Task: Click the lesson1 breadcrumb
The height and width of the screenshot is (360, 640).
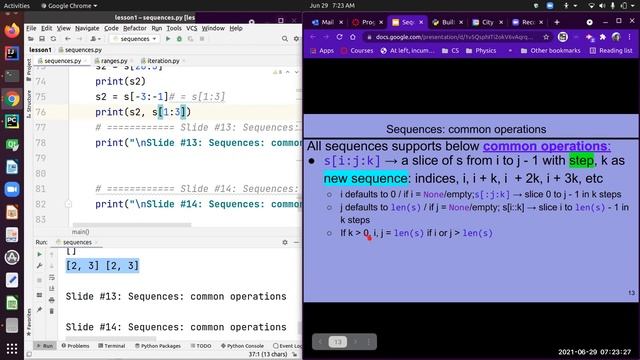Action: [40, 50]
